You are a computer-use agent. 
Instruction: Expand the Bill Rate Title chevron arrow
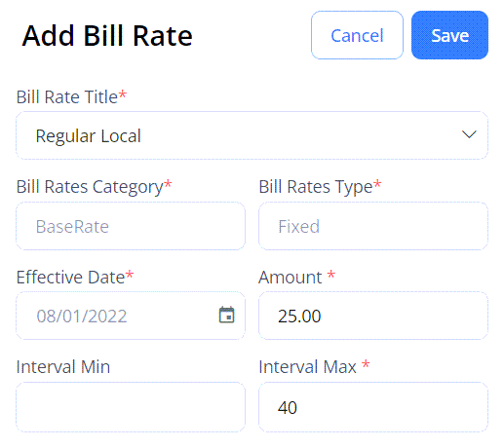(x=469, y=134)
